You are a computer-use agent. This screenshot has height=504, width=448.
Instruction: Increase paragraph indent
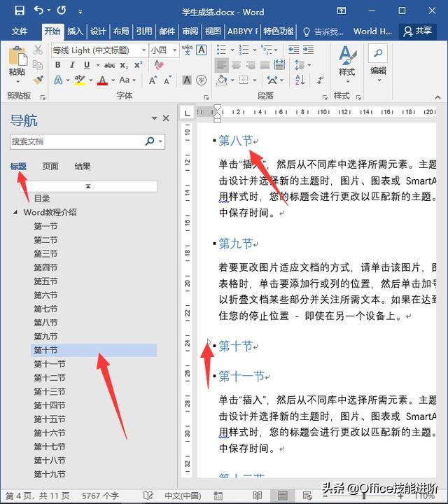(x=308, y=50)
